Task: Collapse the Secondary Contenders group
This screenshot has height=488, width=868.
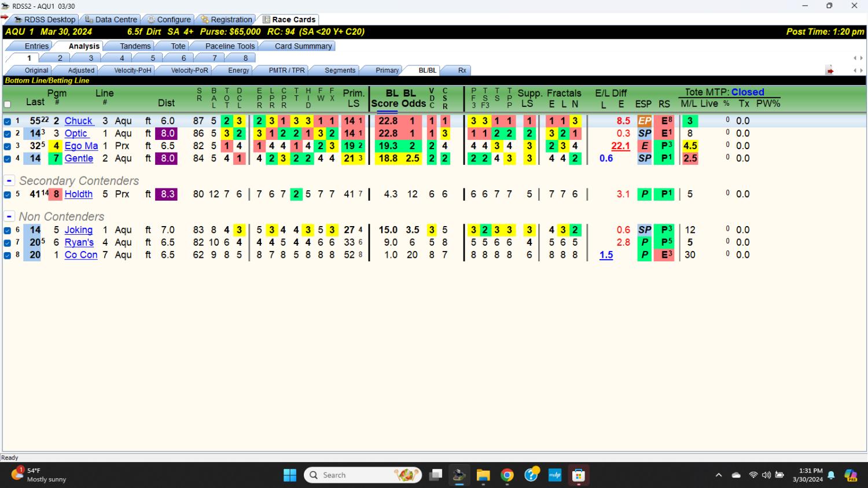Action: tap(9, 181)
